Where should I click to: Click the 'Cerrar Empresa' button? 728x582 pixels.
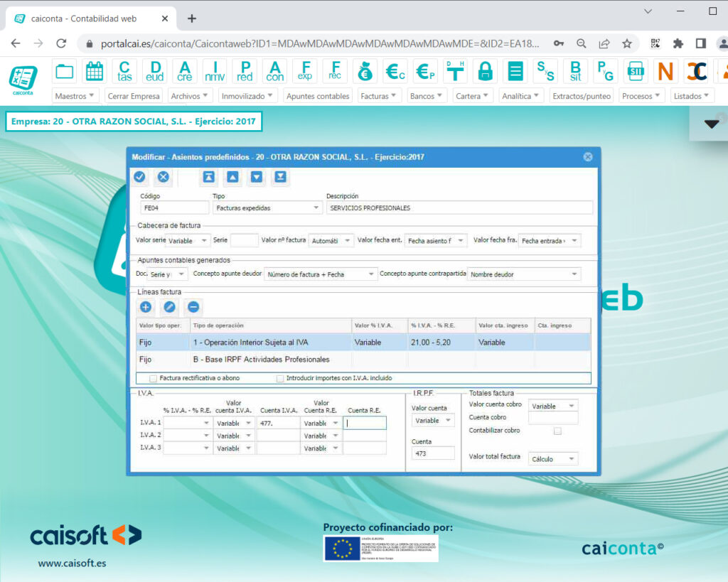(134, 95)
